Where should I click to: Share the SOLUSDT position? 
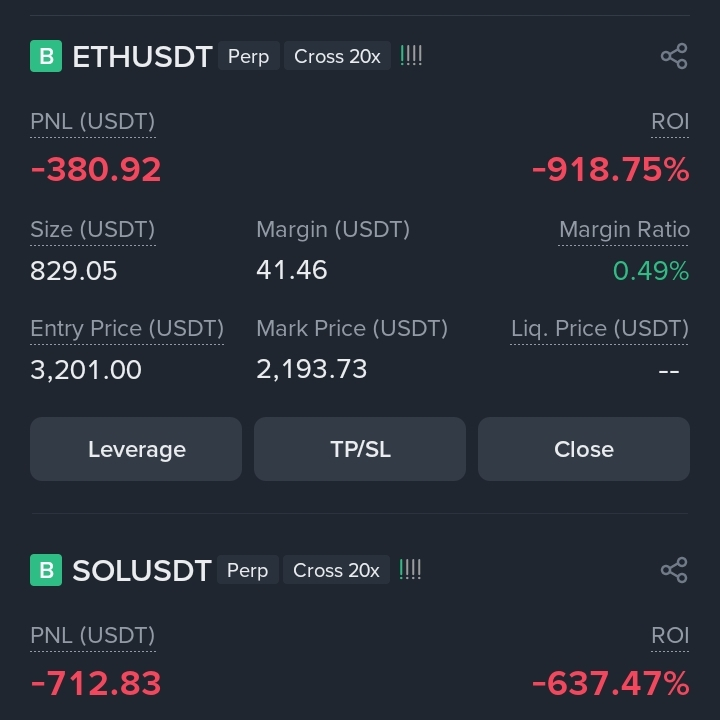674,570
